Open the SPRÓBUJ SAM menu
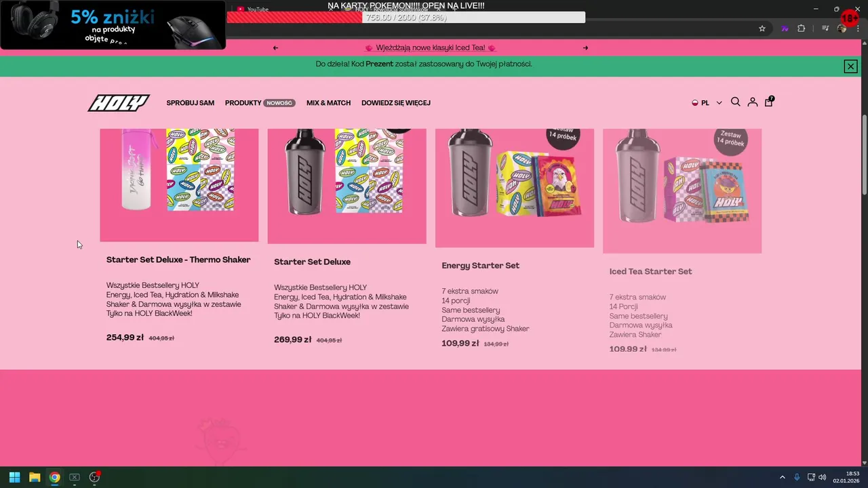The width and height of the screenshot is (868, 488). pos(191,103)
